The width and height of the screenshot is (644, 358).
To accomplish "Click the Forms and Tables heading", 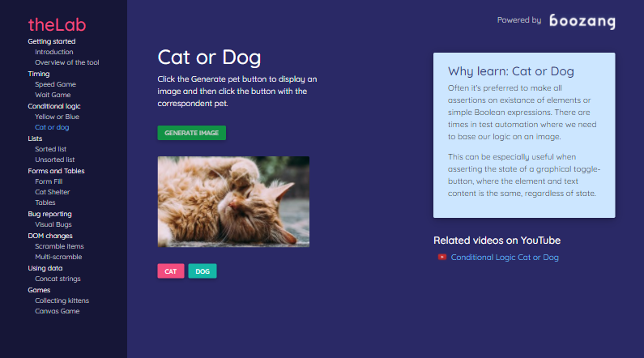I will coord(56,171).
